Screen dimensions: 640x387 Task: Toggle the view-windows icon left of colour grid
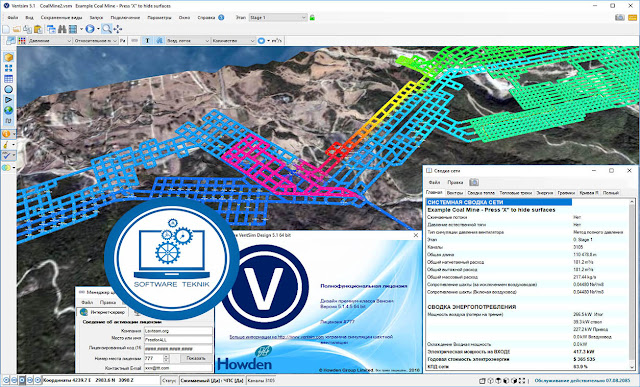tap(10, 40)
